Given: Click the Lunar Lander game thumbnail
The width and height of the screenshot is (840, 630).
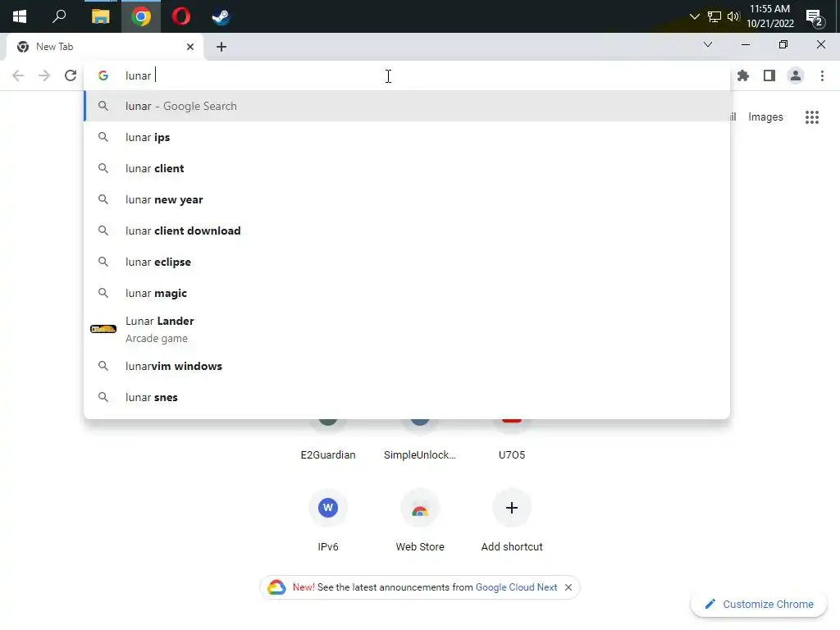Looking at the screenshot, I should tap(103, 329).
